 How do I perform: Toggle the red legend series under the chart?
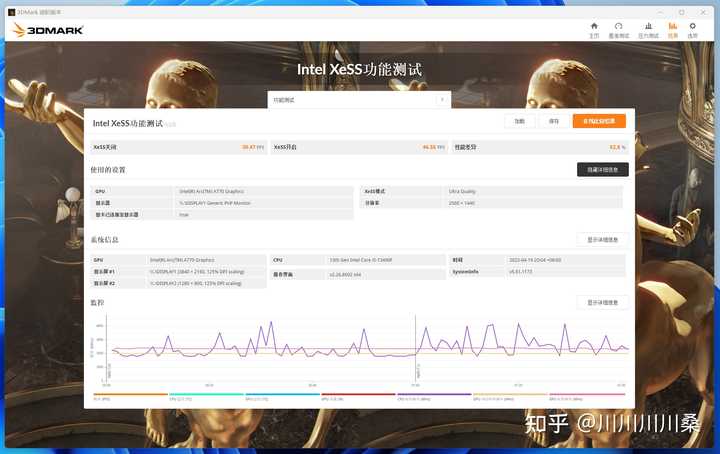[358, 396]
